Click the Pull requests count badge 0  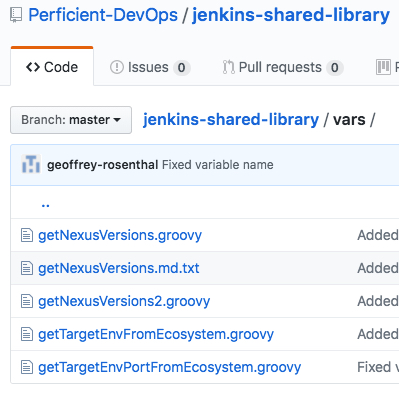[335, 68]
